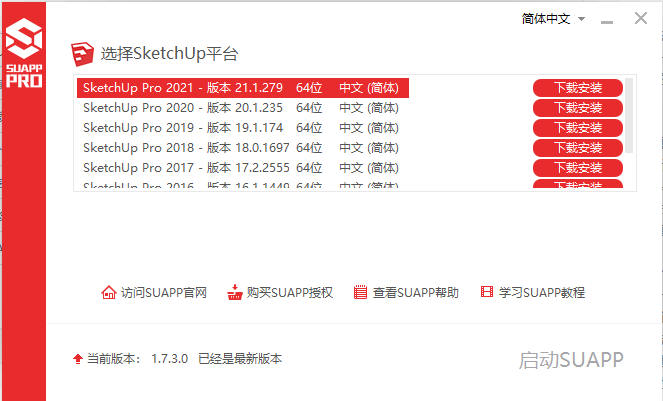Select SketchUp Pro 2021 in the list

[x=242, y=88]
